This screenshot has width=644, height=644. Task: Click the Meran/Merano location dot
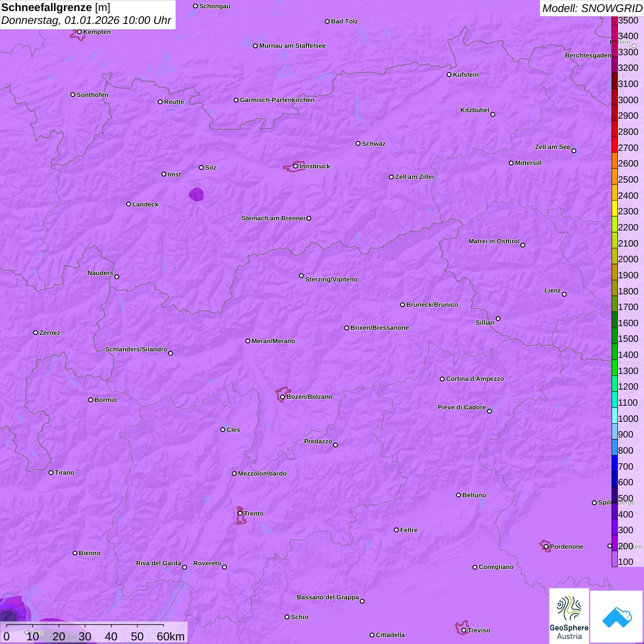(247, 341)
